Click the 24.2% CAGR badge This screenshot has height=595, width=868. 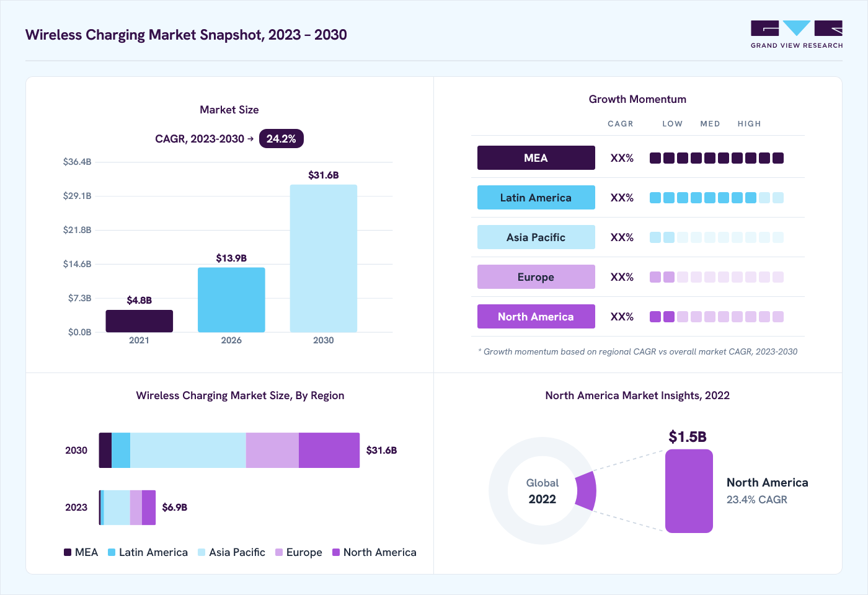pos(281,139)
